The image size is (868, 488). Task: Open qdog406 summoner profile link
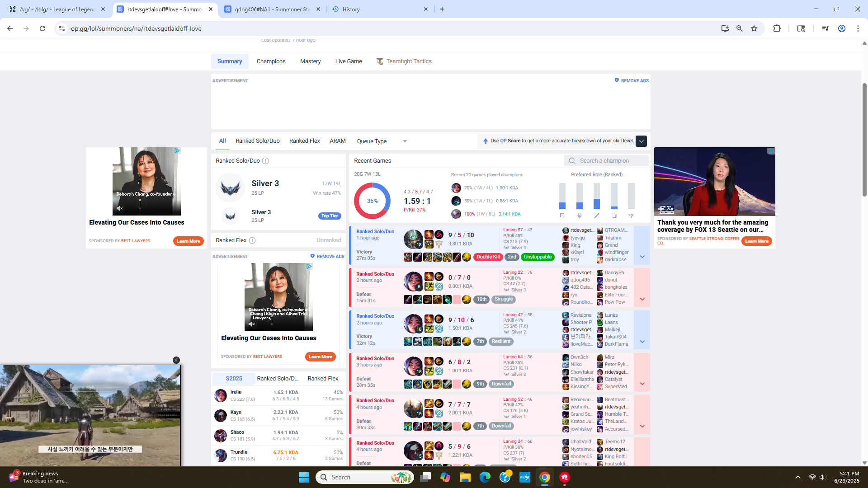(x=580, y=280)
